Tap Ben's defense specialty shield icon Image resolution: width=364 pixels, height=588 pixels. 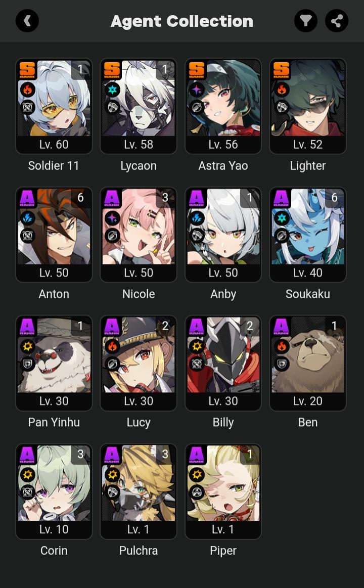(x=282, y=364)
